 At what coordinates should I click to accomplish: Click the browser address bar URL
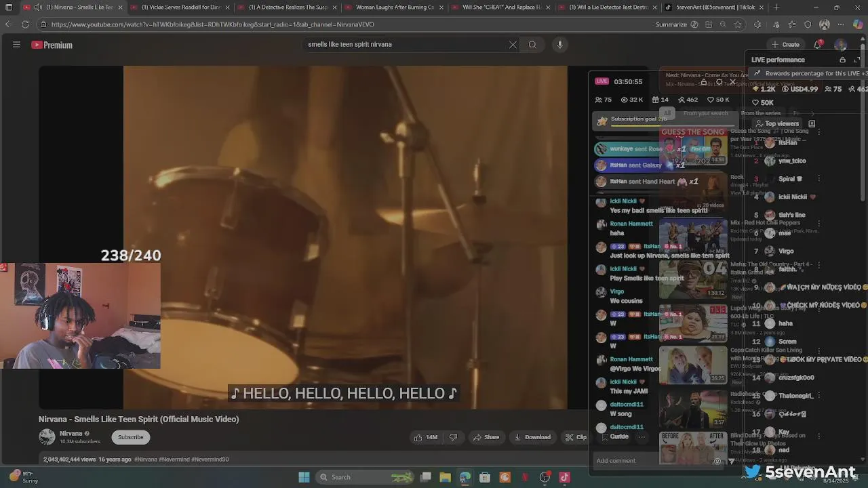pyautogui.click(x=212, y=24)
